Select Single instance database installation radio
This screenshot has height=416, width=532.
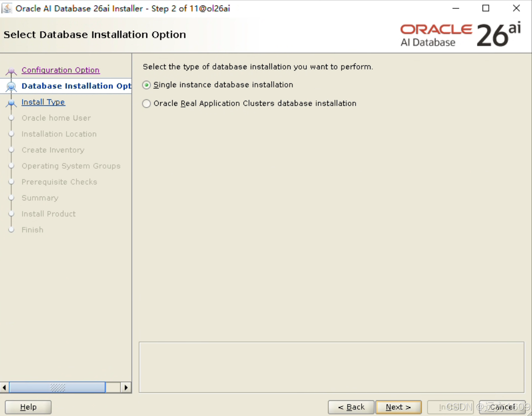(146, 85)
